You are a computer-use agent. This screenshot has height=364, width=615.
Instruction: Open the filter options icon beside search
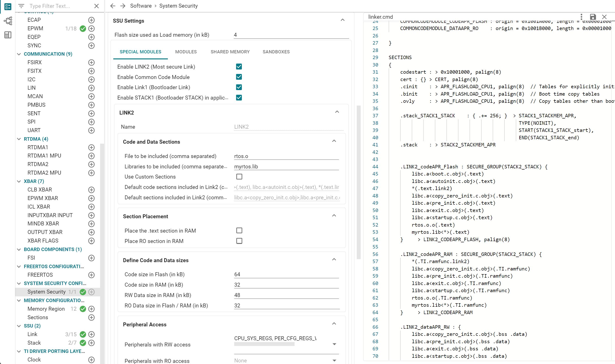pyautogui.click(x=21, y=6)
